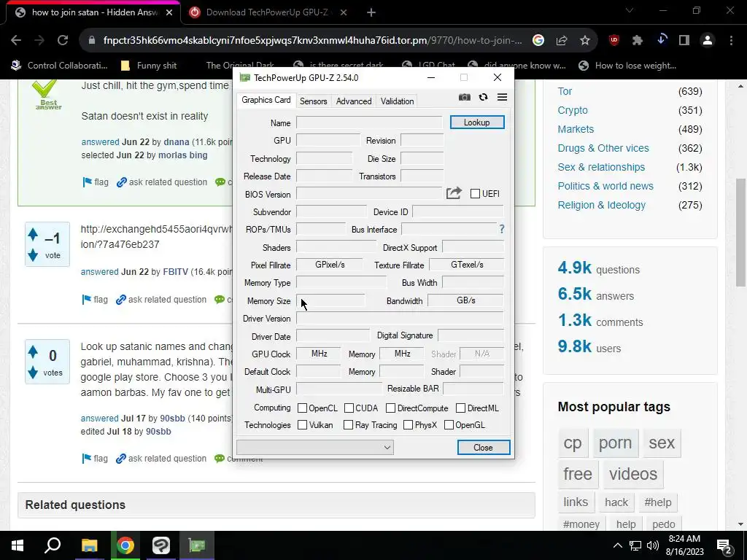Upvote the 90sbb answer

pos(33,351)
